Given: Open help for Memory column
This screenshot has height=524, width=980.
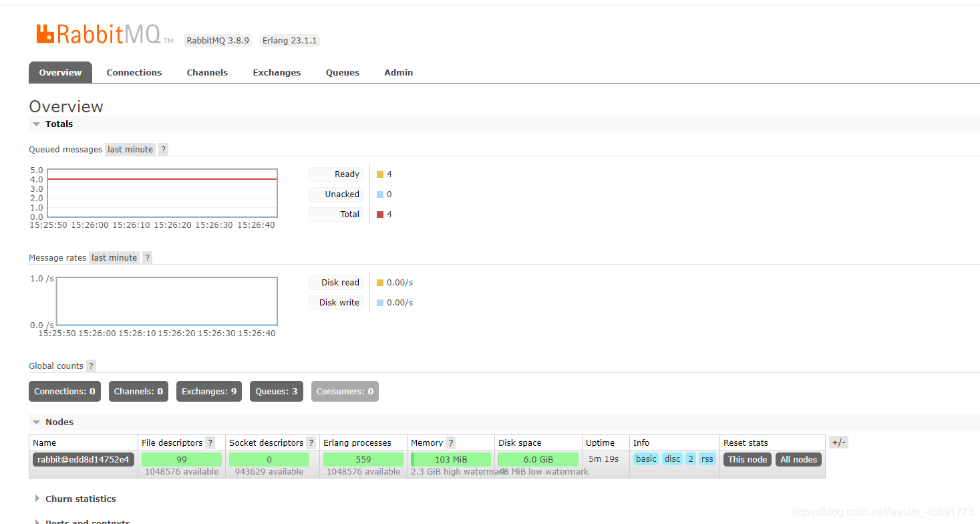Looking at the screenshot, I should 451,443.
